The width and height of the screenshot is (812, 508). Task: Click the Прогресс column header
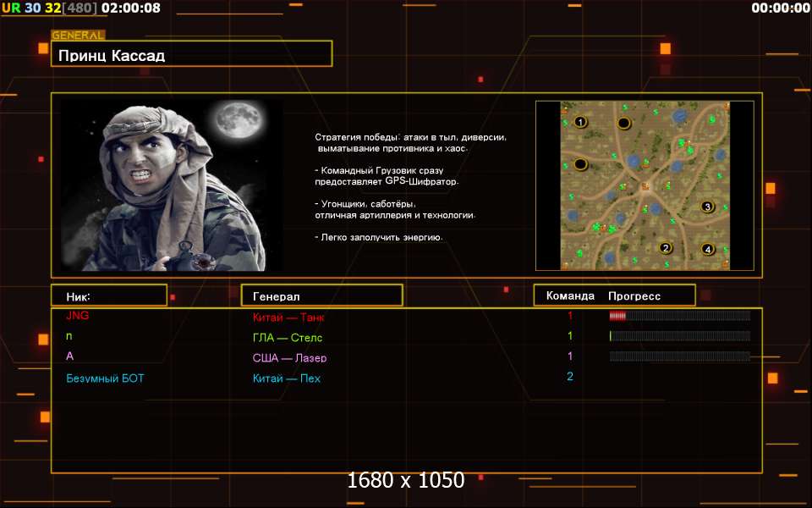[x=634, y=296]
